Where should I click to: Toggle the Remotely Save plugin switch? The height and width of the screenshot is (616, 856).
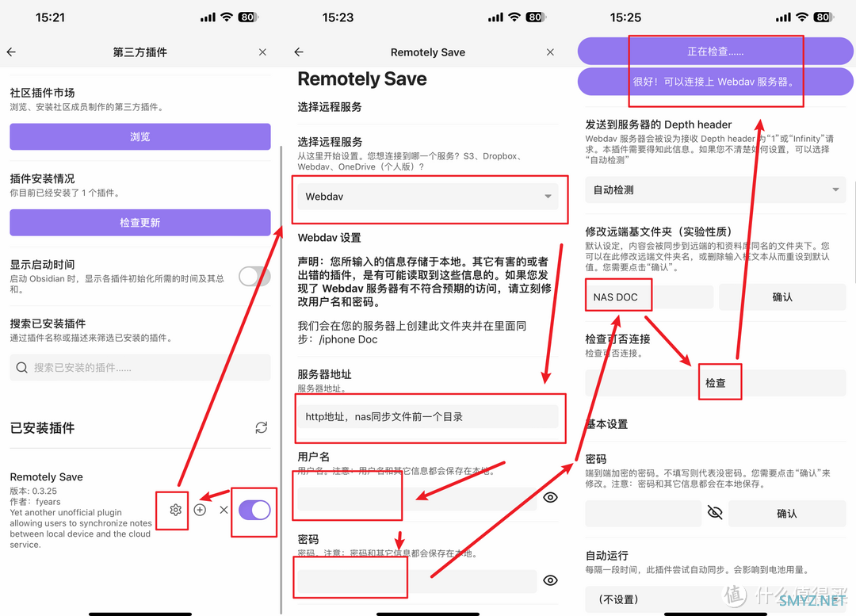pos(254,510)
